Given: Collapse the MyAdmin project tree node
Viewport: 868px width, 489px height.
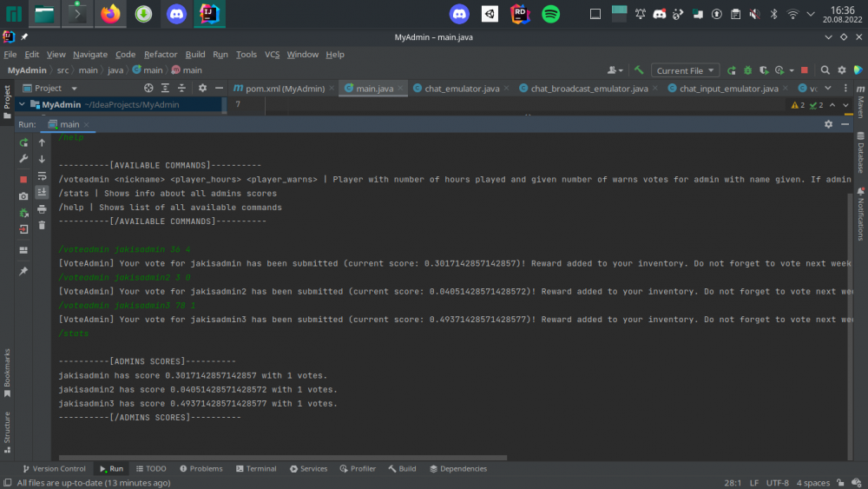Looking at the screenshot, I should tap(22, 104).
